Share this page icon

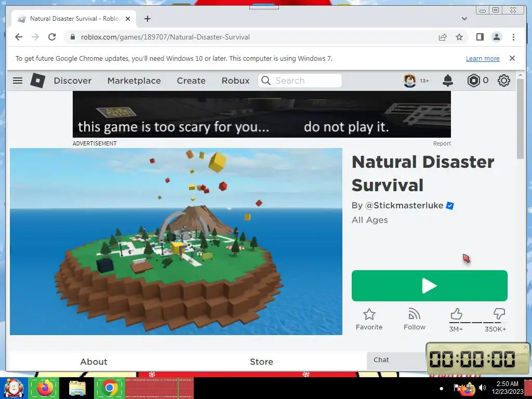click(443, 37)
